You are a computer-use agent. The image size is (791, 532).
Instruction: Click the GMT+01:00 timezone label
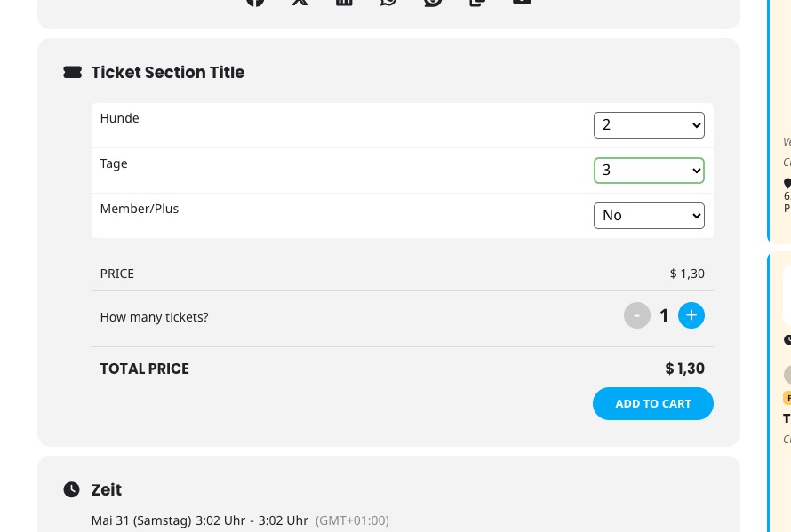[x=352, y=520]
